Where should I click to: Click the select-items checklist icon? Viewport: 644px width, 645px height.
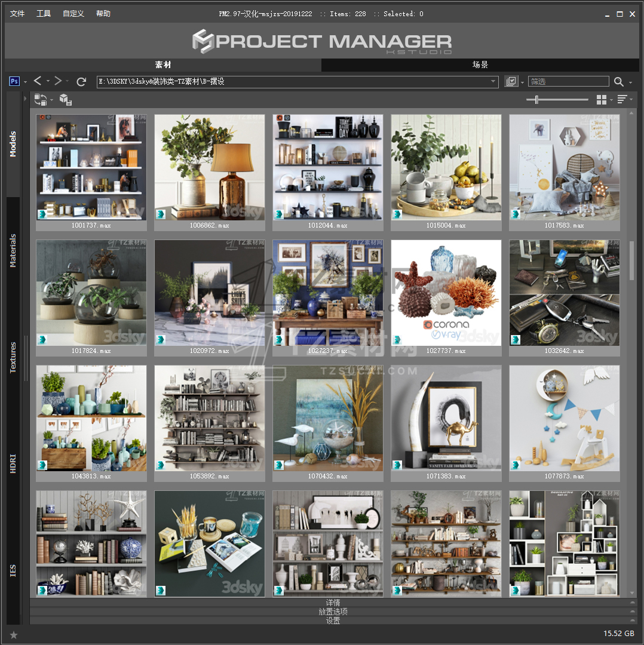click(511, 81)
